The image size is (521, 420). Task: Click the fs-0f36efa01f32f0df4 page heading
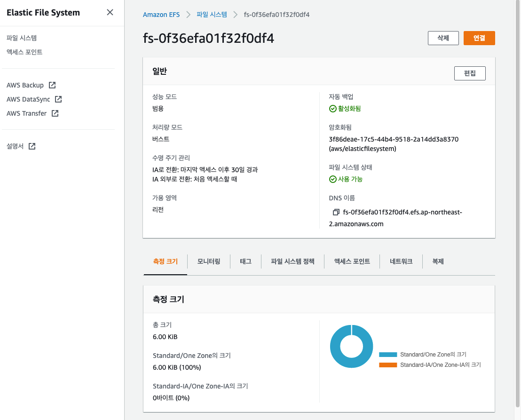coord(208,38)
